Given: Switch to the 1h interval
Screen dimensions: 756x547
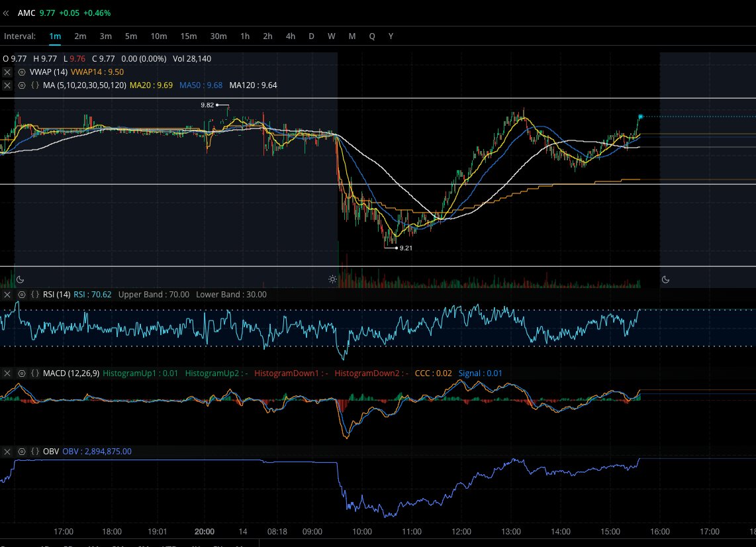Looking at the screenshot, I should point(245,36).
